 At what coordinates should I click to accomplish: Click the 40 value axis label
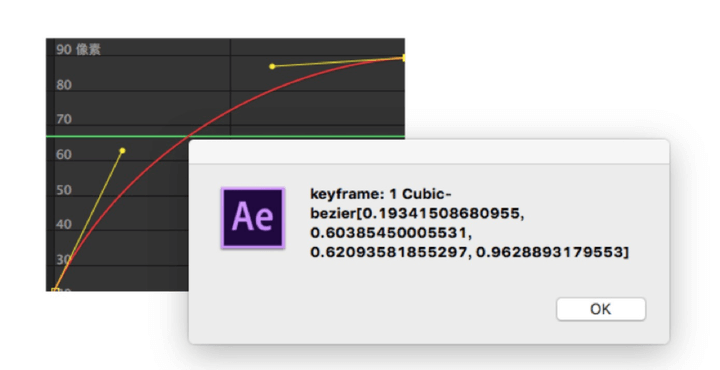pyautogui.click(x=64, y=224)
